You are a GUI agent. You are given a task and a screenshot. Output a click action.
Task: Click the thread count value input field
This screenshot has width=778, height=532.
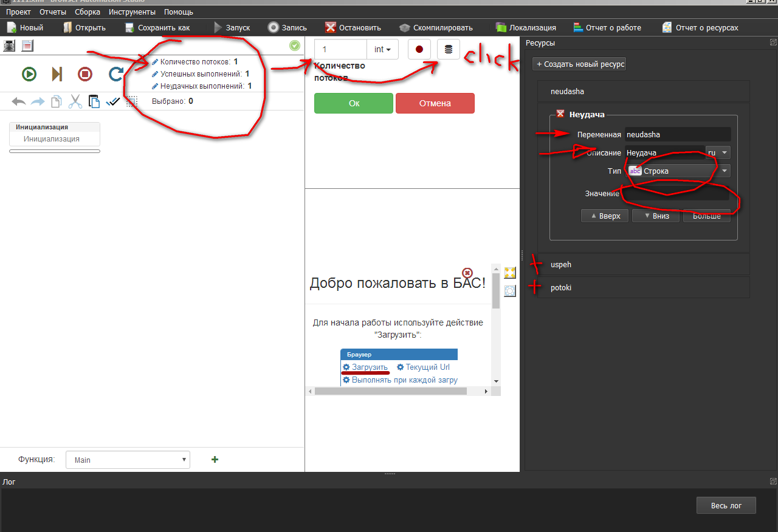pyautogui.click(x=340, y=49)
